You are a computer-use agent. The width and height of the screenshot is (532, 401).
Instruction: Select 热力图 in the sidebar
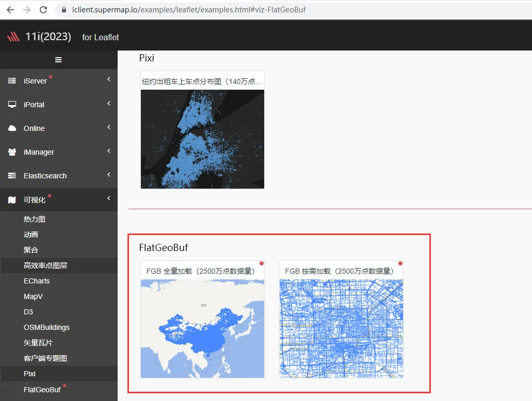pyautogui.click(x=35, y=219)
